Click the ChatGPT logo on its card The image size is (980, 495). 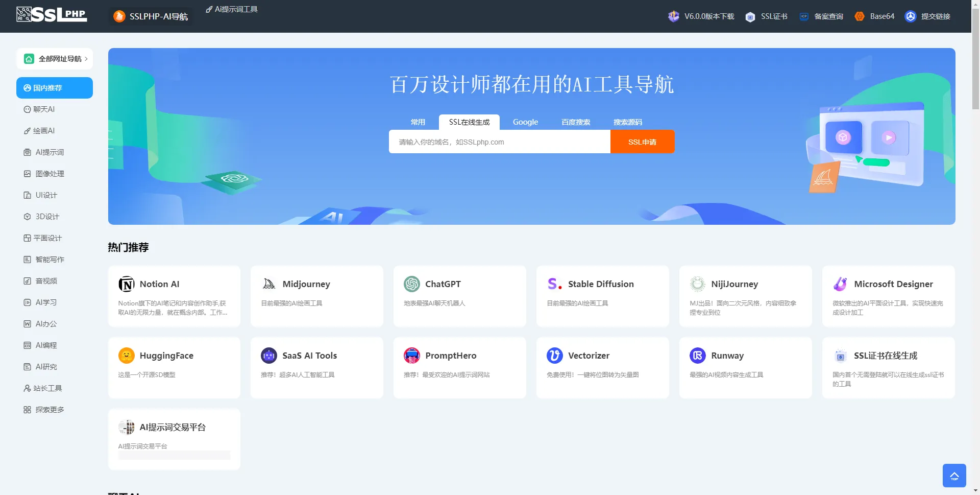411,284
